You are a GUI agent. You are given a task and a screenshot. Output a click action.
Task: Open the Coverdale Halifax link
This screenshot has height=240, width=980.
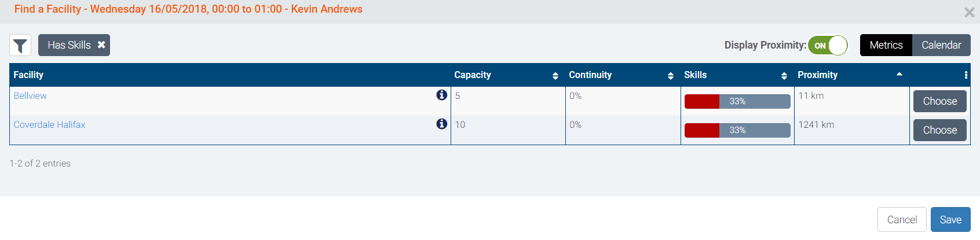point(49,125)
